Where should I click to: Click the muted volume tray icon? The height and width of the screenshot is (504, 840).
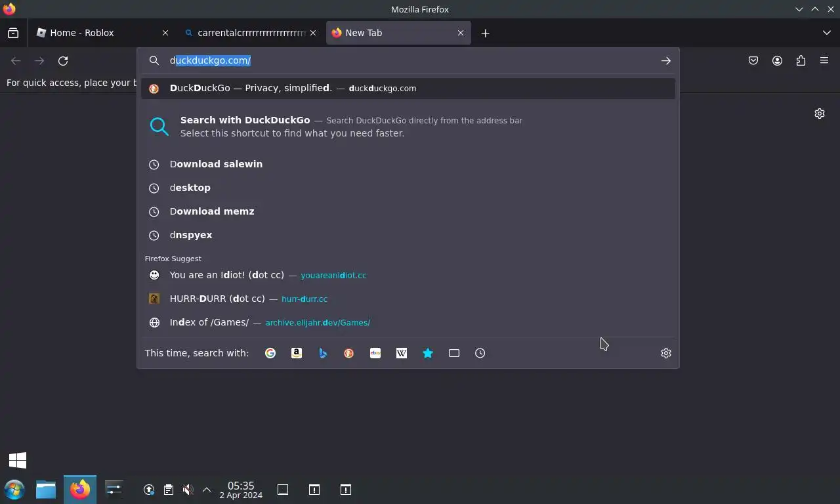188,490
